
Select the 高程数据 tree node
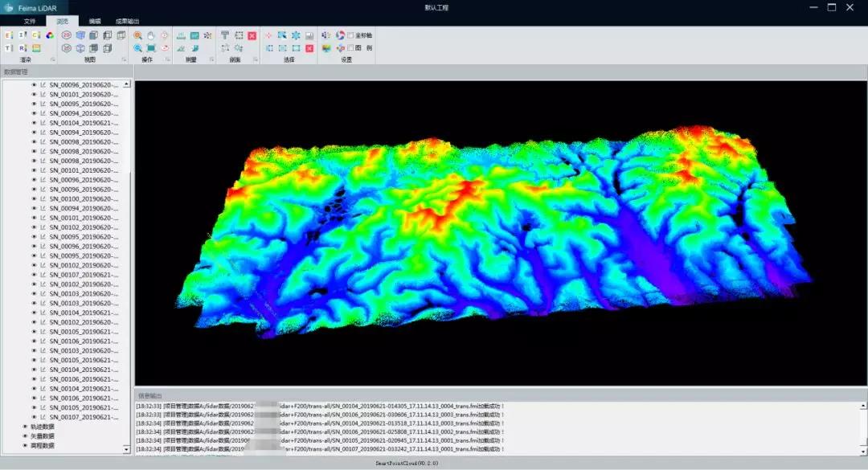42,445
